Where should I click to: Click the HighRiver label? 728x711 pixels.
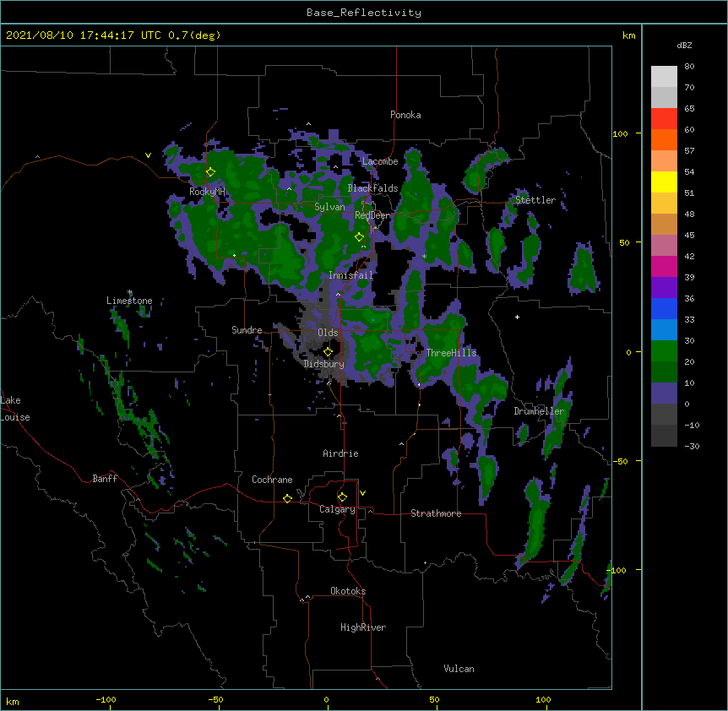(x=363, y=627)
